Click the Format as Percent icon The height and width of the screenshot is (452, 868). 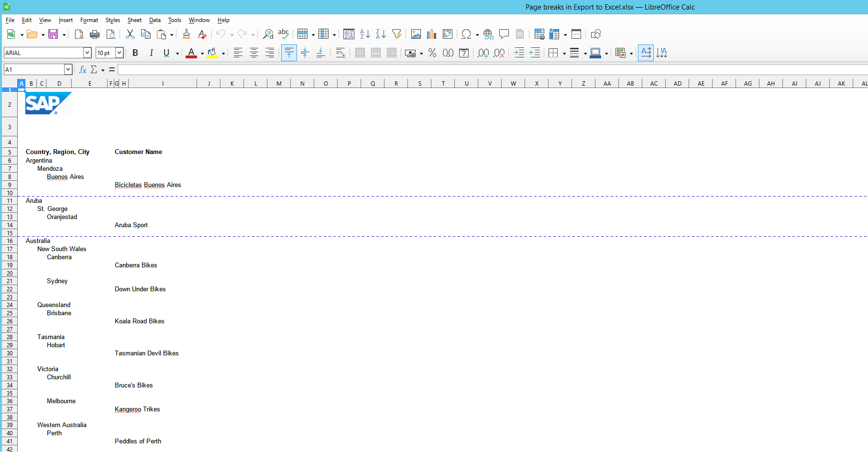pyautogui.click(x=432, y=53)
